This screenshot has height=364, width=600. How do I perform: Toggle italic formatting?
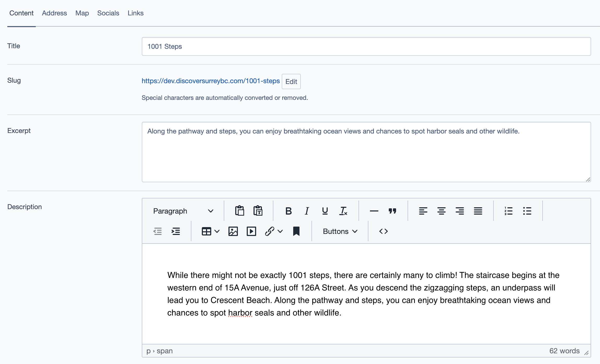[307, 211]
